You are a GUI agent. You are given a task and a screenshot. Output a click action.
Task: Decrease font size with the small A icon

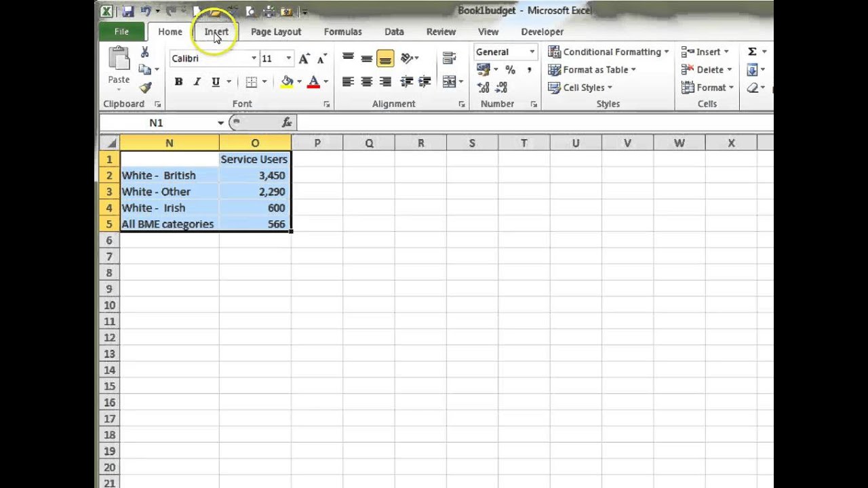coord(321,58)
